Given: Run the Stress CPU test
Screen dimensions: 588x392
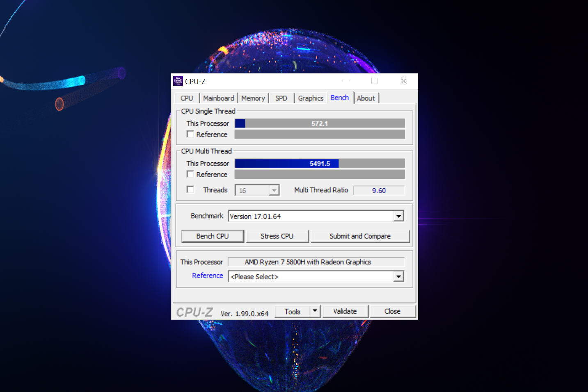Looking at the screenshot, I should click(277, 236).
